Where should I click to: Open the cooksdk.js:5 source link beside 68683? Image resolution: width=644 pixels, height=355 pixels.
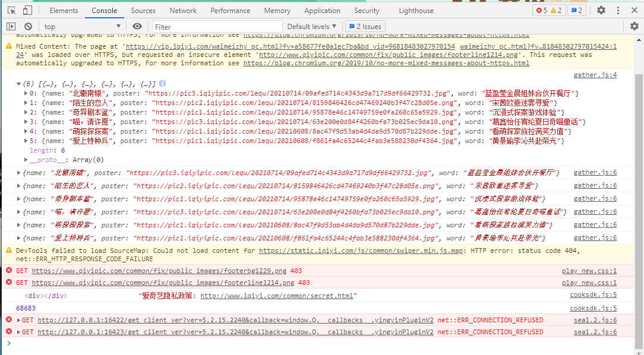(x=593, y=308)
